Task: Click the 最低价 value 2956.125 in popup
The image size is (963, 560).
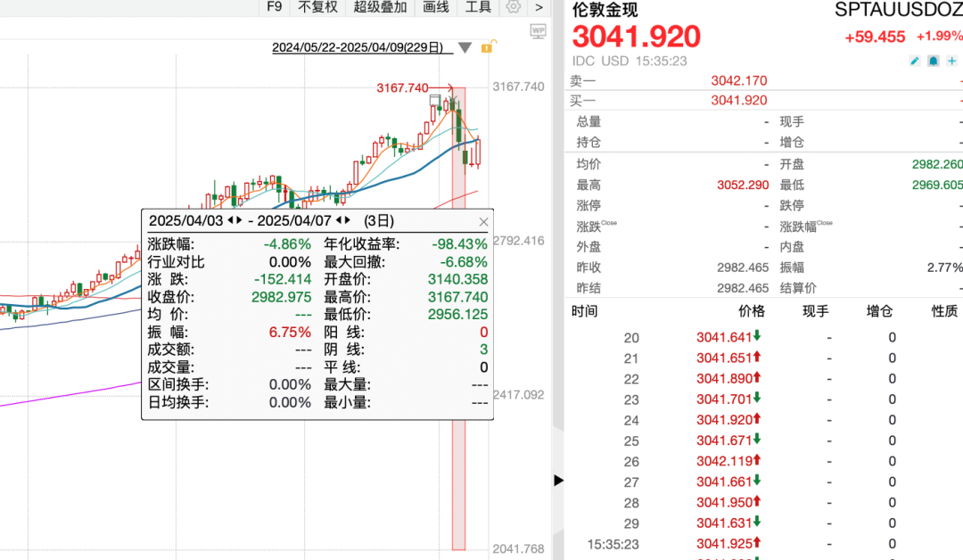Action: click(457, 315)
